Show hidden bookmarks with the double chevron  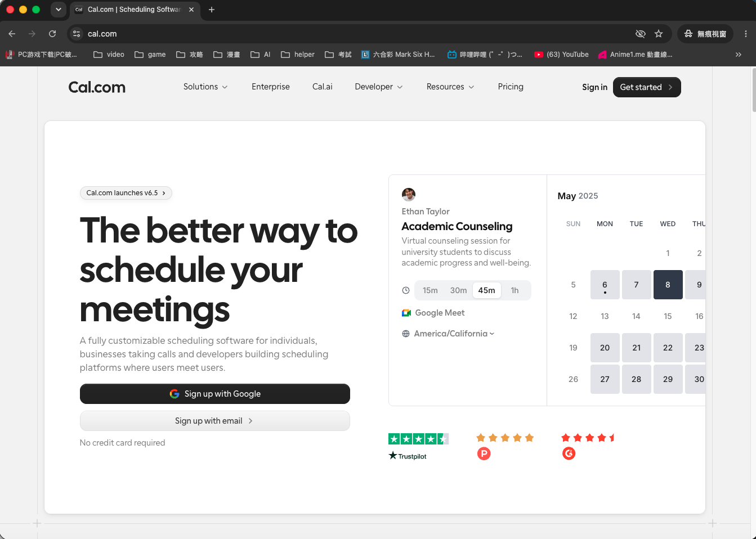739,55
